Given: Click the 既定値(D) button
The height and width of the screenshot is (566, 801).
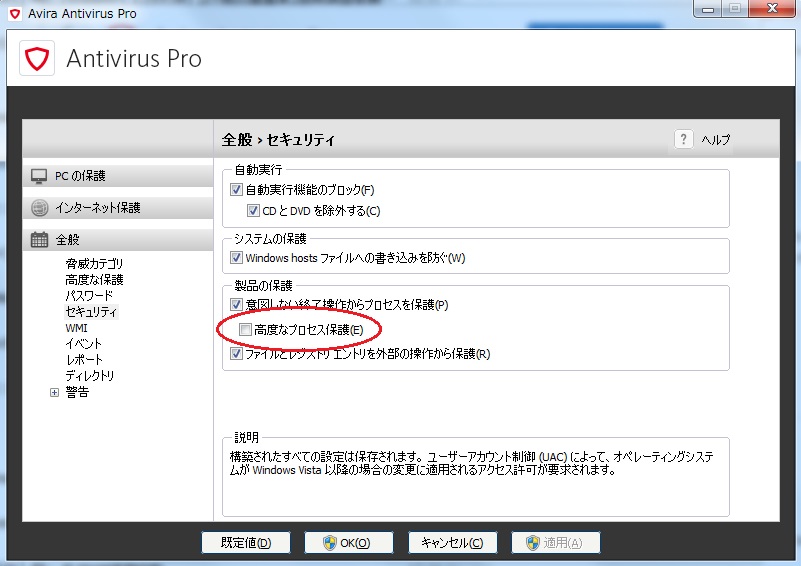Looking at the screenshot, I should pos(246,543).
